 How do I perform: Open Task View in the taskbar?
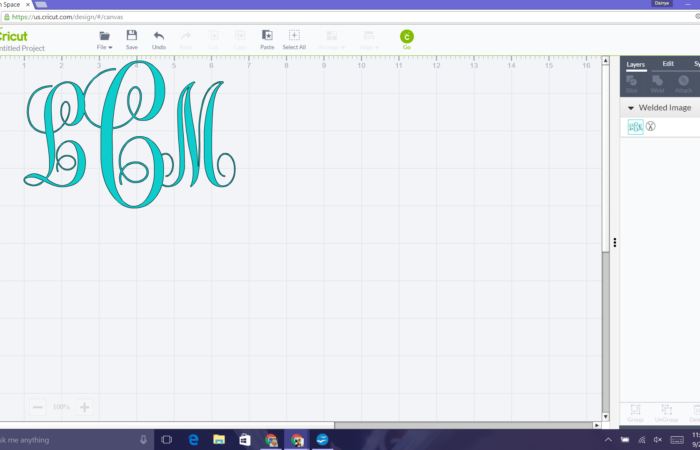click(x=167, y=440)
